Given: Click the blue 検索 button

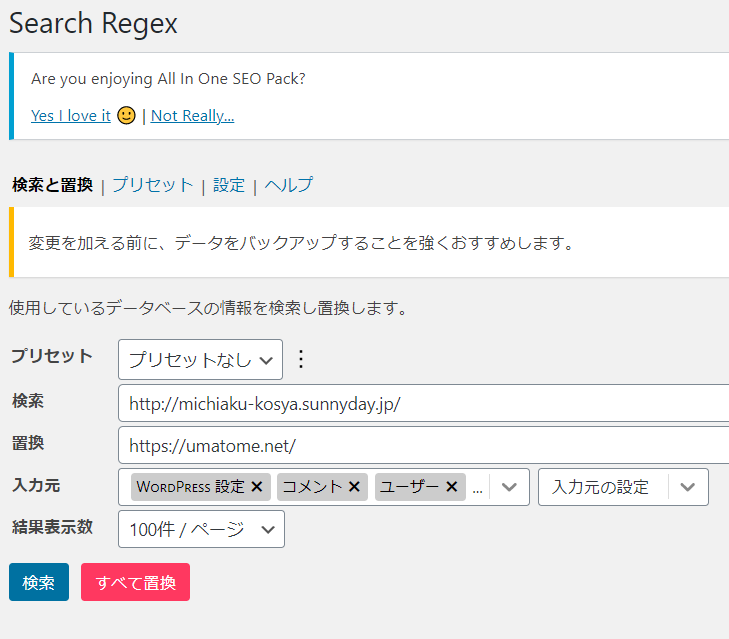Looking at the screenshot, I should click(39, 582).
